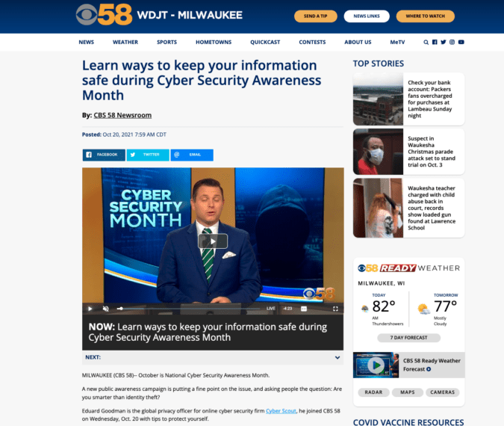Click the play control in video bar
Image resolution: width=504 pixels, height=426 pixels.
[90, 309]
